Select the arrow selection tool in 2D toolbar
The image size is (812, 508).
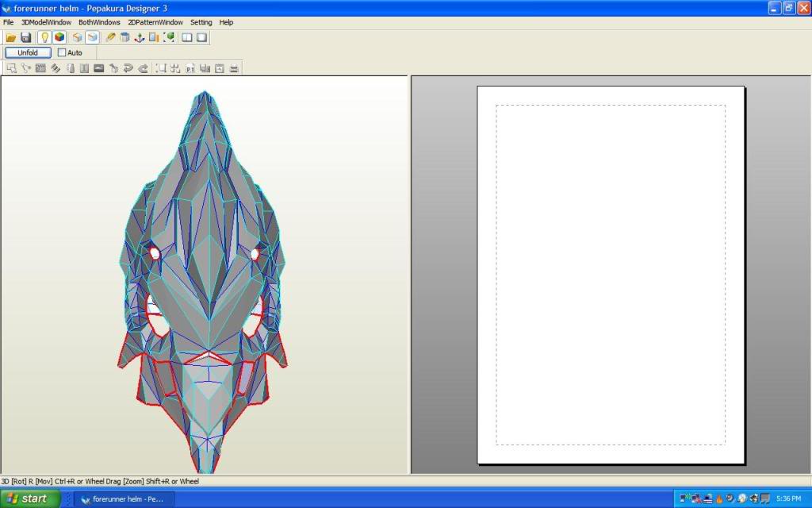11,68
